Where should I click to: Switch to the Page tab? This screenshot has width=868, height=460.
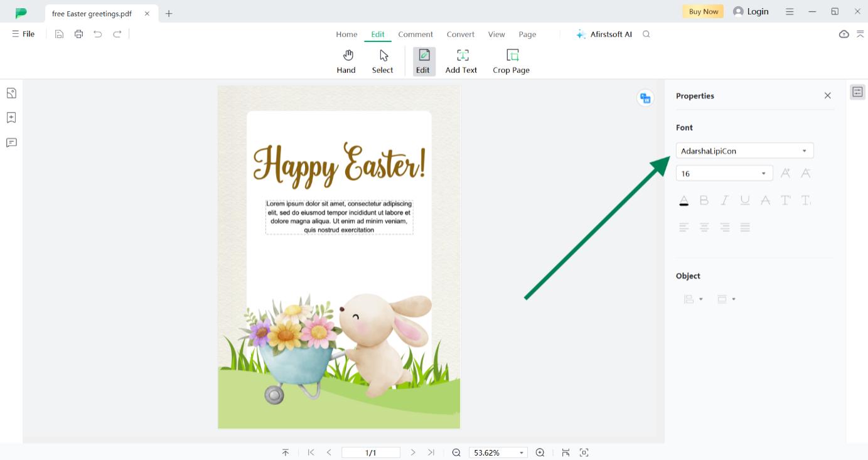[527, 35]
